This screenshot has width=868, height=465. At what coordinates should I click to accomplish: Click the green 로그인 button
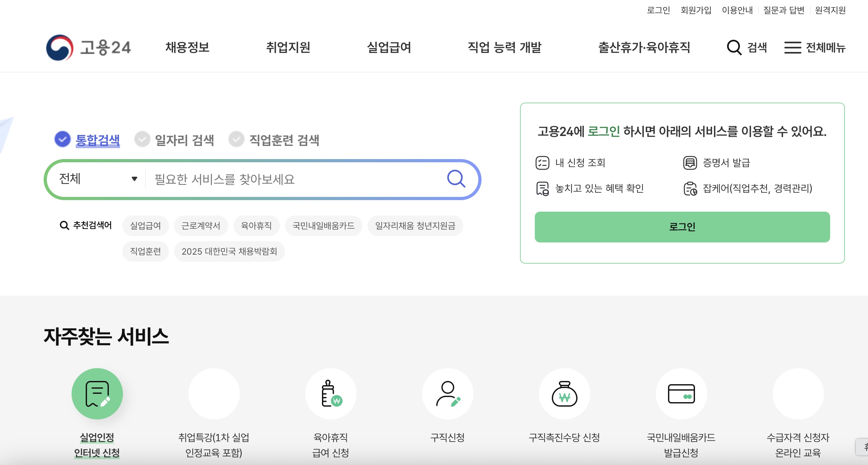point(682,227)
